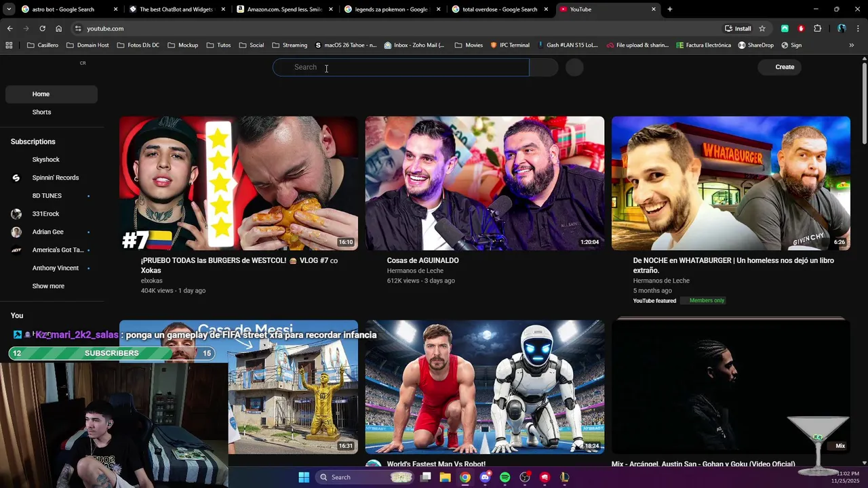Switch to the Amazon.com tab
Viewport: 868px width, 488px height.
(284, 9)
